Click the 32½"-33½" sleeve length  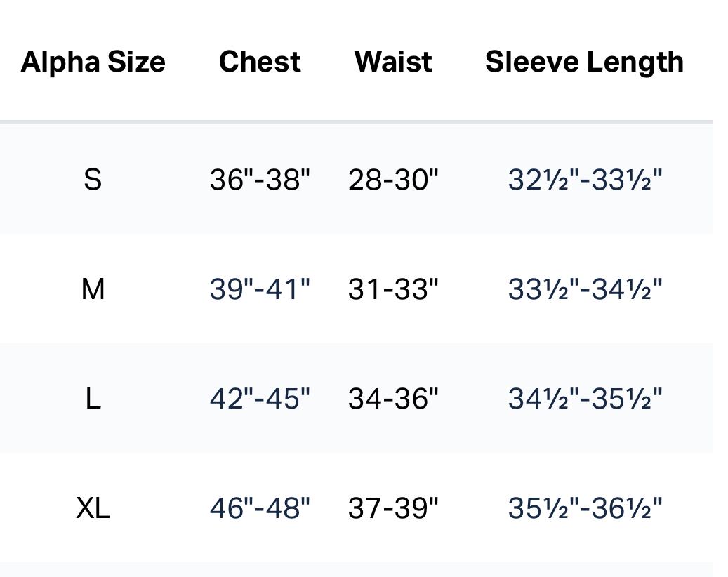pyautogui.click(x=585, y=180)
